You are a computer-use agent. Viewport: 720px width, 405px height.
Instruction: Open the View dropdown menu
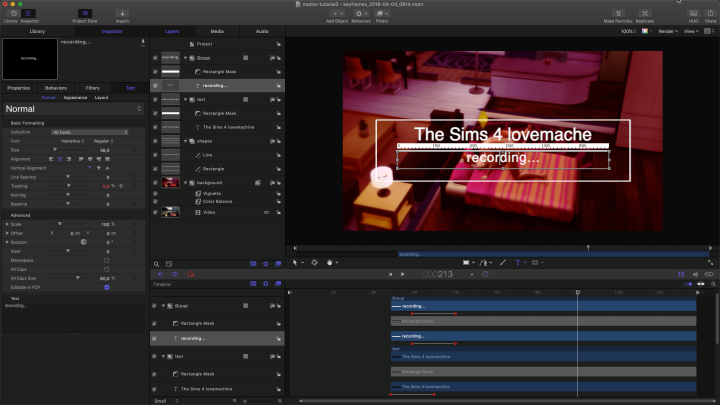(691, 31)
